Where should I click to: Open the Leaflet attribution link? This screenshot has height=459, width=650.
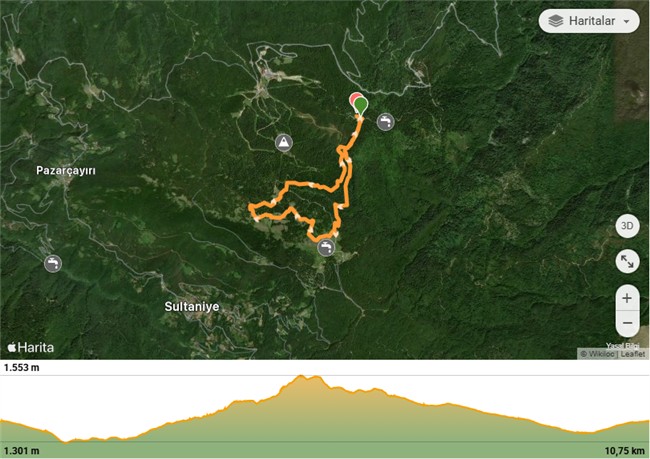click(x=633, y=354)
